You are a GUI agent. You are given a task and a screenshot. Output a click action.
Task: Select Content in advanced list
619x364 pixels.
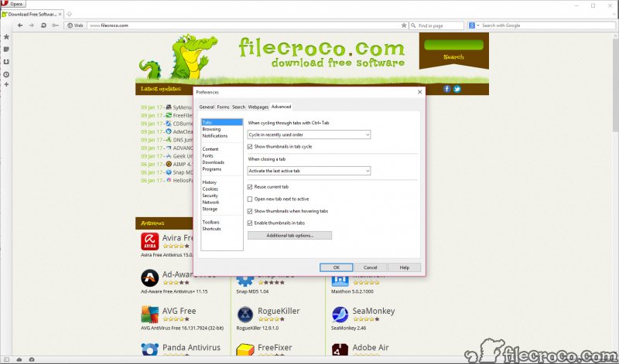pos(210,149)
